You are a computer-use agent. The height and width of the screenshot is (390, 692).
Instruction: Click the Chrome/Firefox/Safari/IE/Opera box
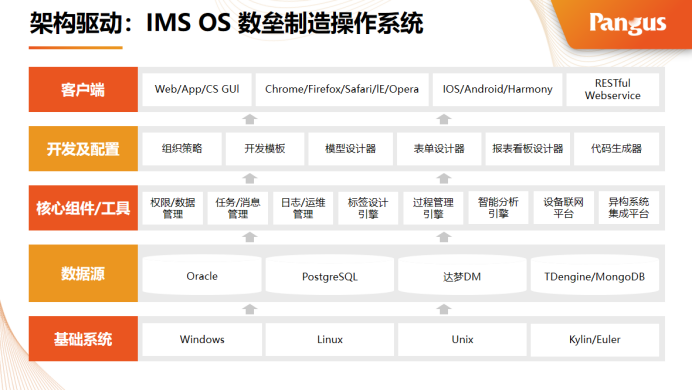pyautogui.click(x=342, y=90)
